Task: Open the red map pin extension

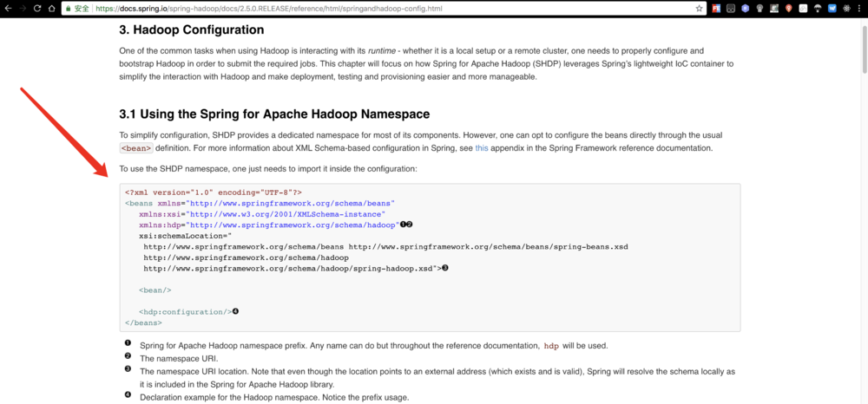Action: point(789,8)
